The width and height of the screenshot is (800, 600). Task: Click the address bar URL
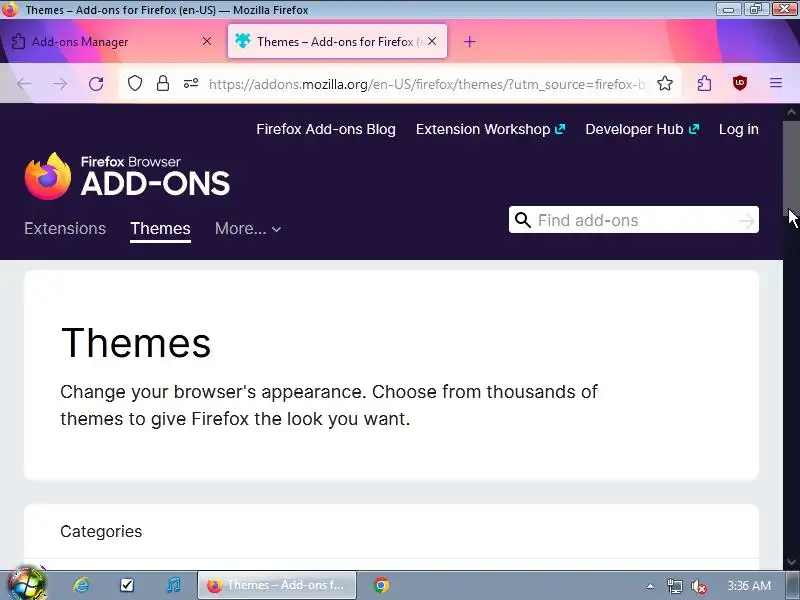click(427, 84)
